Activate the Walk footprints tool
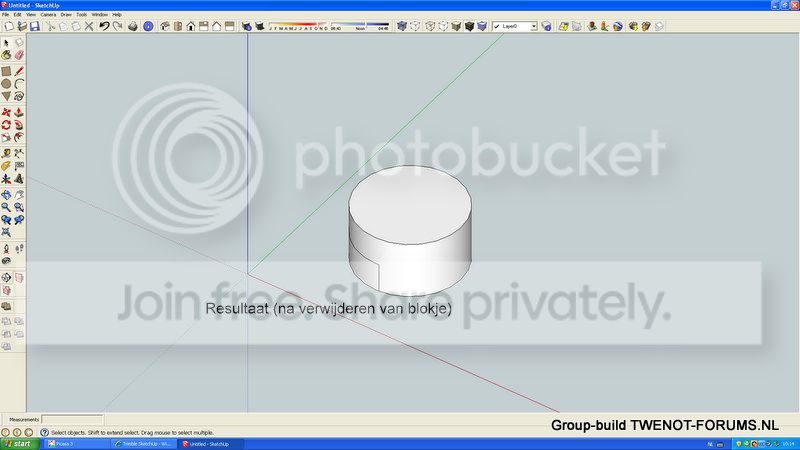This screenshot has height=450, width=800. point(19,248)
